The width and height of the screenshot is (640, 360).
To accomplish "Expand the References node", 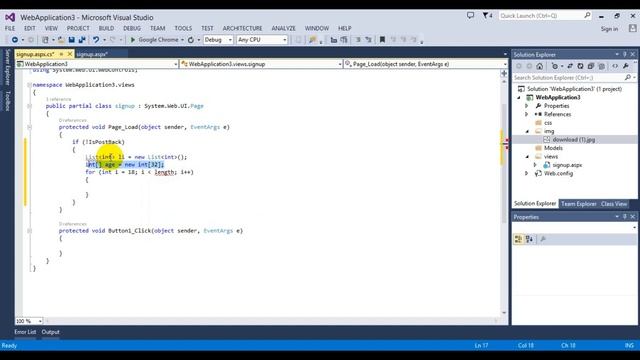I will [527, 114].
